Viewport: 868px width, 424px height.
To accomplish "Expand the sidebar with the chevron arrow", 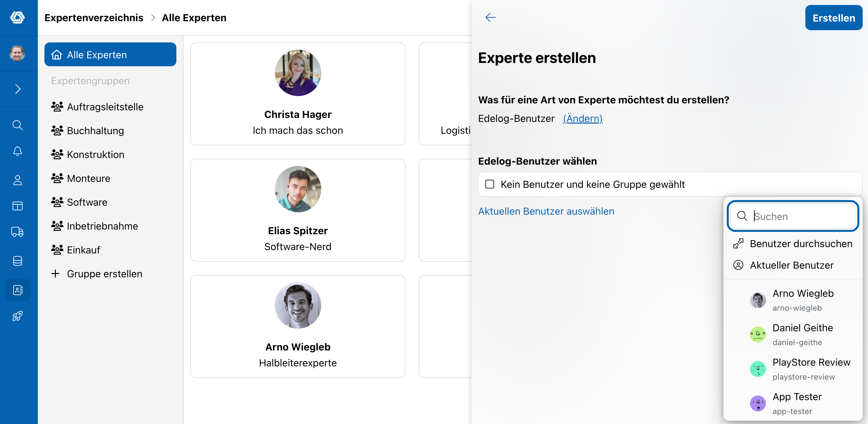I will (x=18, y=89).
